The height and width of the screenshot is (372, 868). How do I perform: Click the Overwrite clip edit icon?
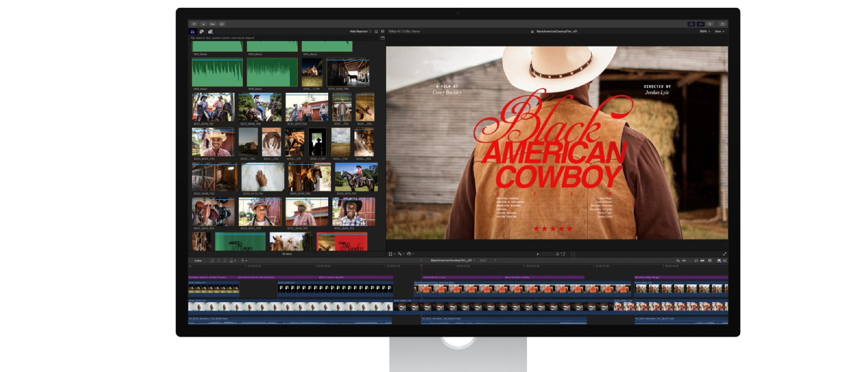[232, 260]
